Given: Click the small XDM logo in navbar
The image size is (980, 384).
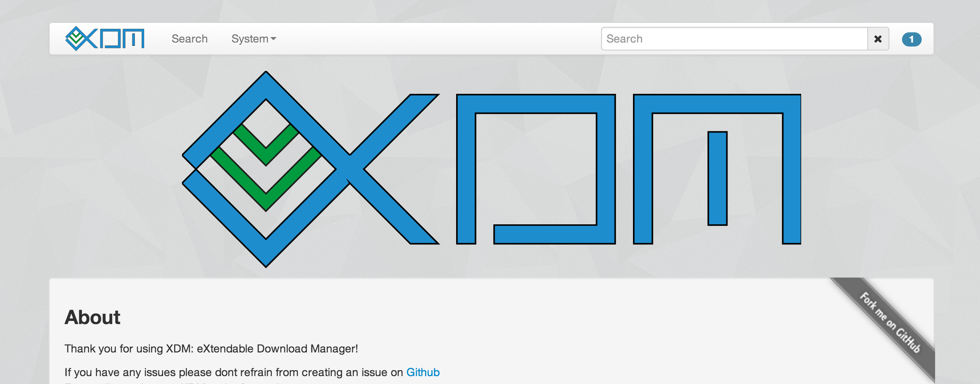Looking at the screenshot, I should 105,39.
